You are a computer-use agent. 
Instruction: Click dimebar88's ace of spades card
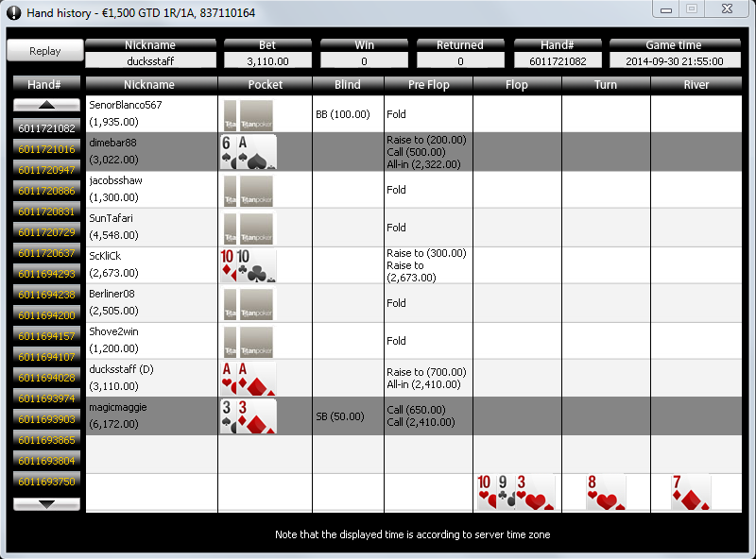tap(256, 152)
